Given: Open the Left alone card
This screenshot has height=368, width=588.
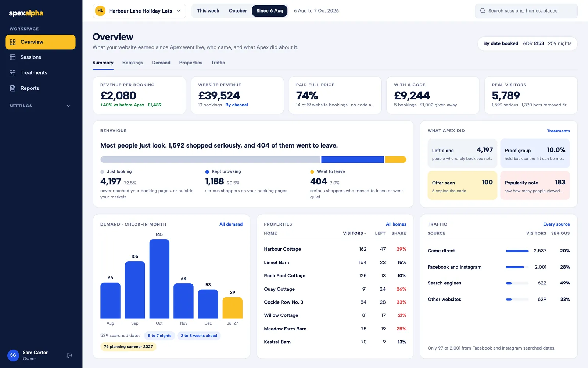Looking at the screenshot, I should click(x=462, y=153).
